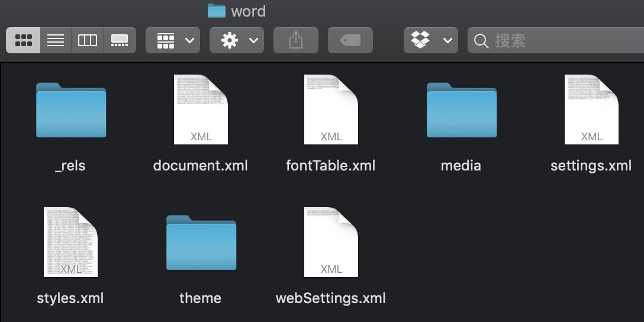Click the word folder title in titlebar

pos(249,11)
